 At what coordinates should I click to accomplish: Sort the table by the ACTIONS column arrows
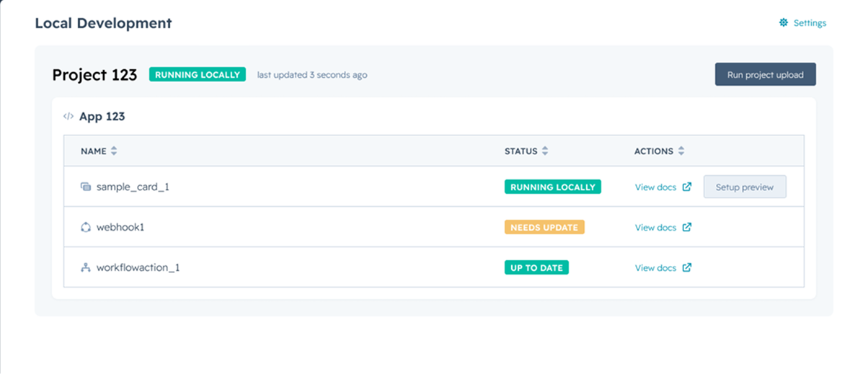click(681, 151)
